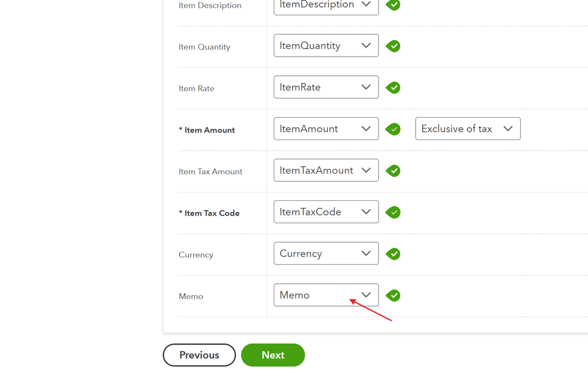Click the green checkmark beside ItemQuantity
Screen dimensions: 588x388
pyautogui.click(x=393, y=46)
